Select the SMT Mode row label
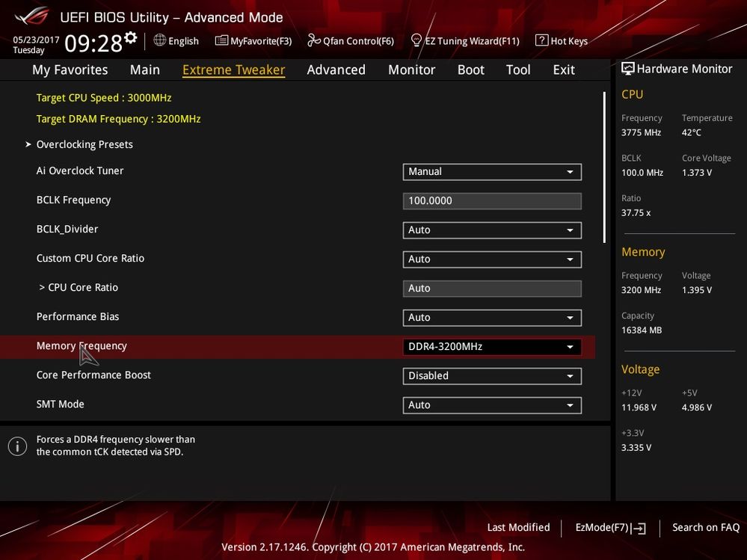Image resolution: width=747 pixels, height=560 pixels. (x=60, y=404)
